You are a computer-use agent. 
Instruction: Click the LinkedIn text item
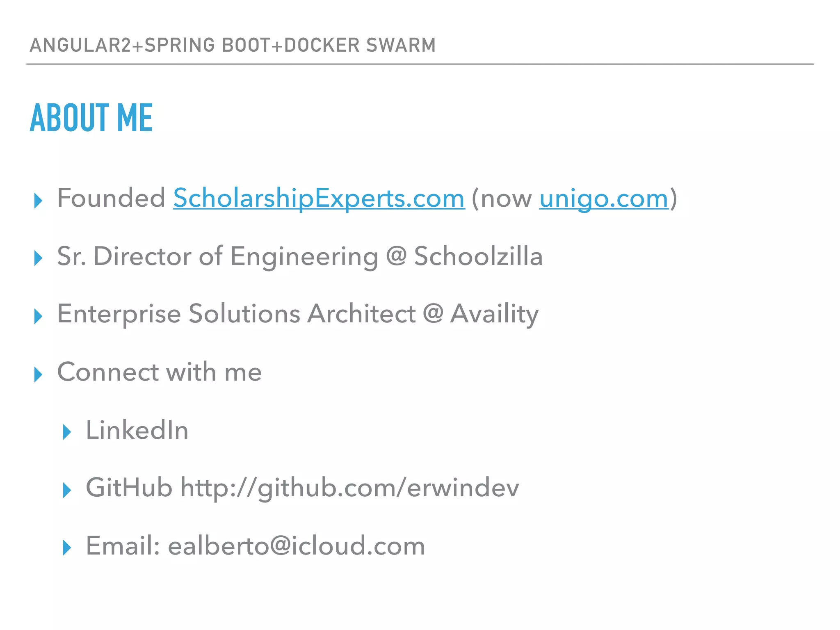[137, 430]
